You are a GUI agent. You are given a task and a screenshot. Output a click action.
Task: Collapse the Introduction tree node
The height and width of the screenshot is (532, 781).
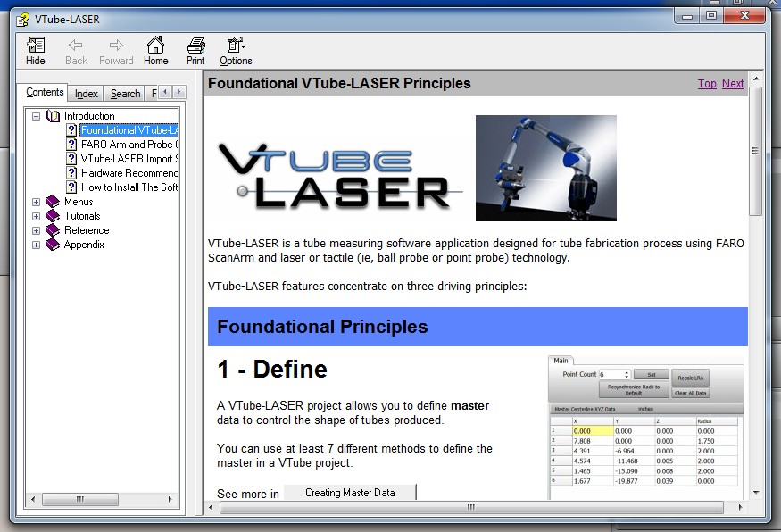coord(37,116)
